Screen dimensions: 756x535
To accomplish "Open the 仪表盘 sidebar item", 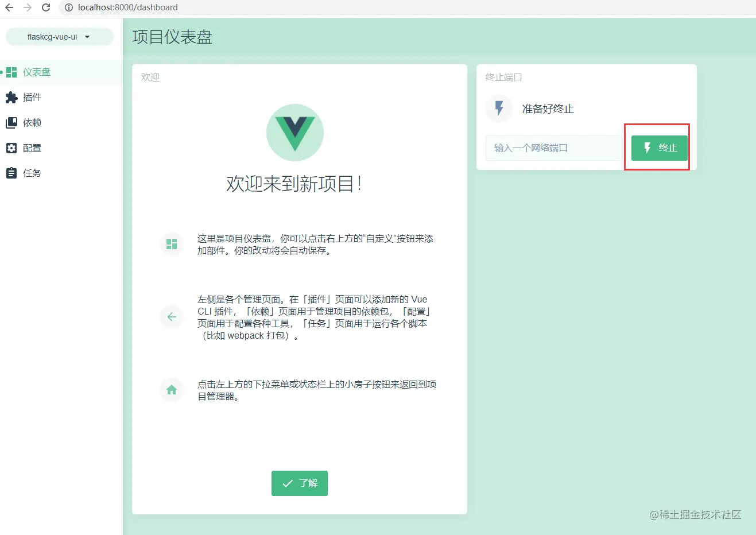I will coord(61,72).
